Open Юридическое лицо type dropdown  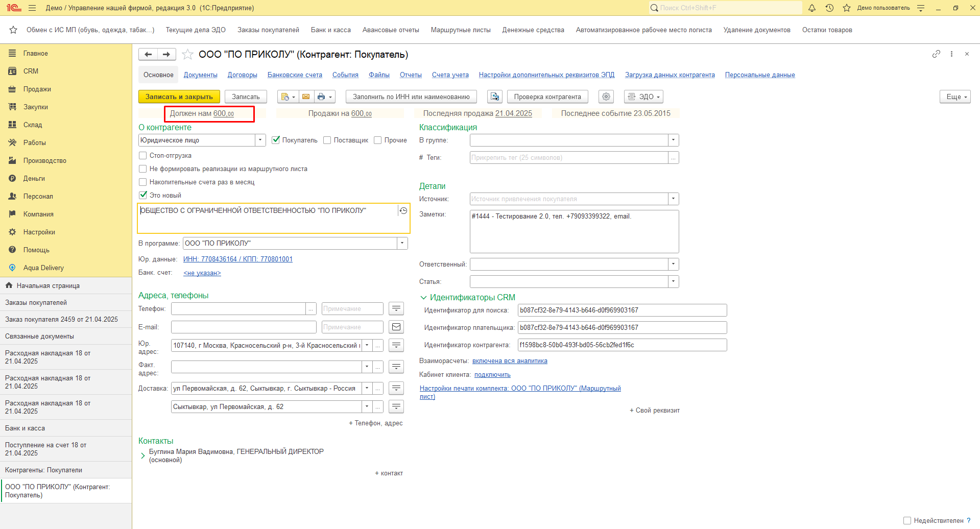click(260, 140)
